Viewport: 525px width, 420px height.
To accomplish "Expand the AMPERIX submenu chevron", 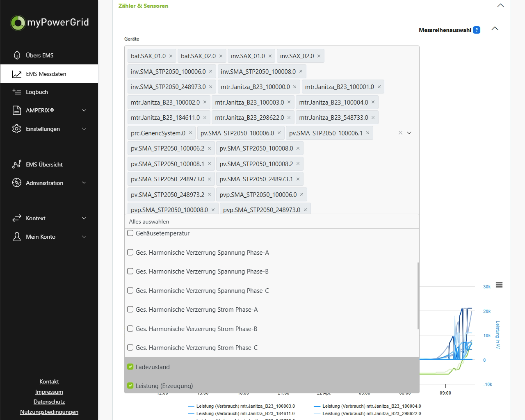I will click(84, 110).
